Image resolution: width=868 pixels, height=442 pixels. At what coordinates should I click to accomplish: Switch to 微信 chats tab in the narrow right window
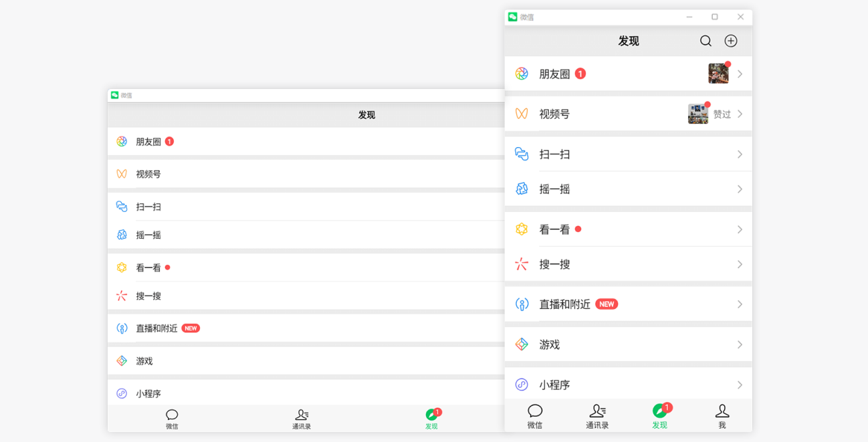(535, 415)
